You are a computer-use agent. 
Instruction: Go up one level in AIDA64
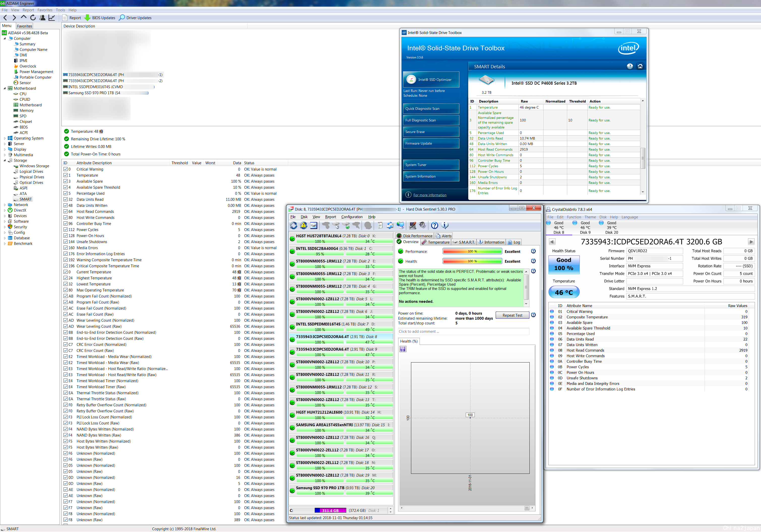23,18
